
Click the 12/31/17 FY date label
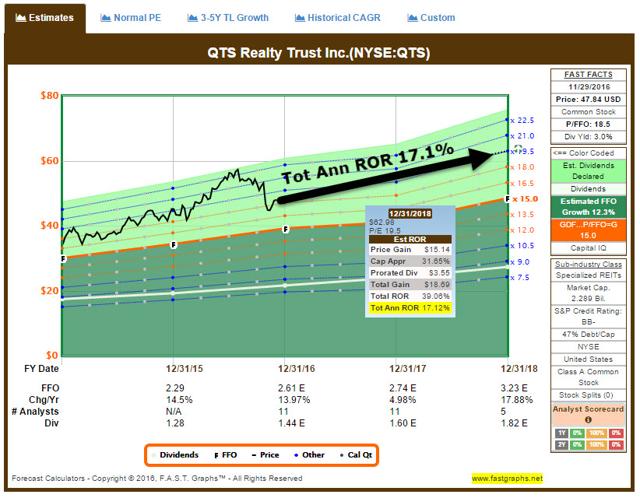pyautogui.click(x=407, y=369)
